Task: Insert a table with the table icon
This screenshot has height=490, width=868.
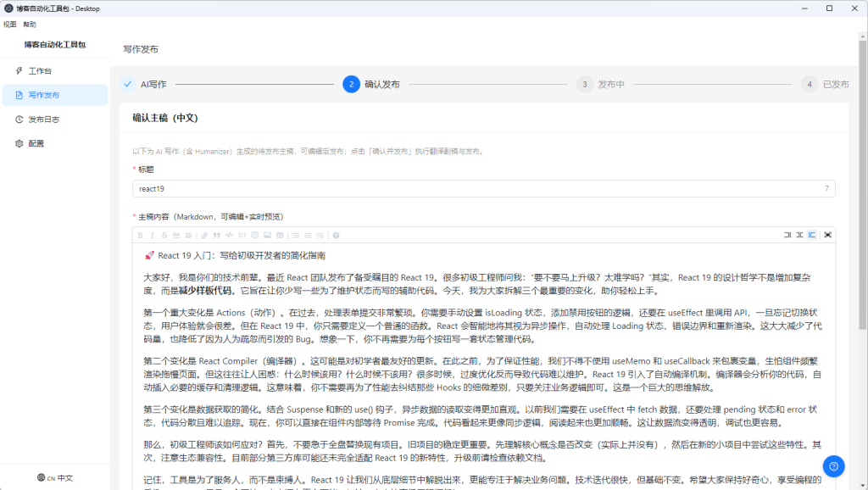Action: [x=280, y=236]
